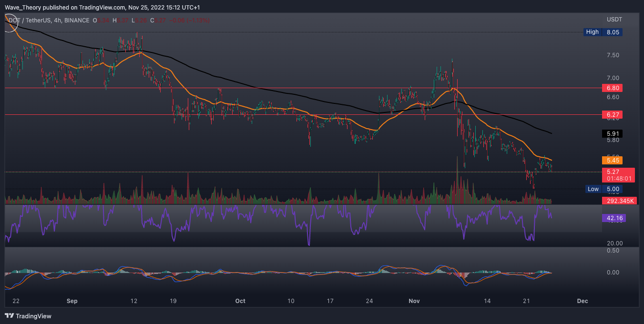Click the 4h interval in the chart legend

[70, 20]
